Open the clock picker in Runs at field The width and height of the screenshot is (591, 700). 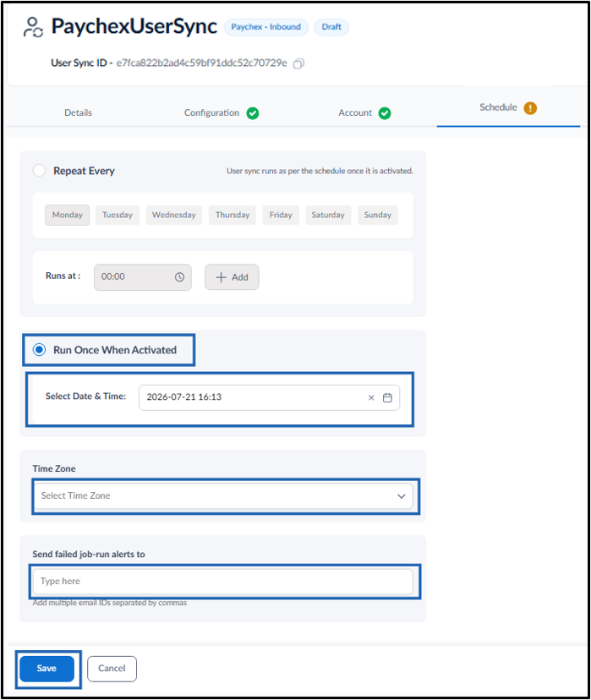179,277
